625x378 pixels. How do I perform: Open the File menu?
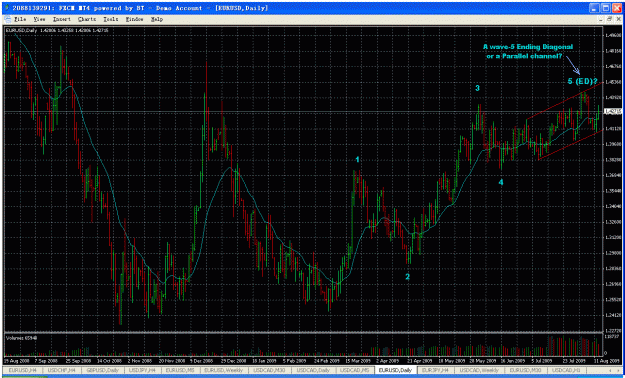click(x=20, y=19)
